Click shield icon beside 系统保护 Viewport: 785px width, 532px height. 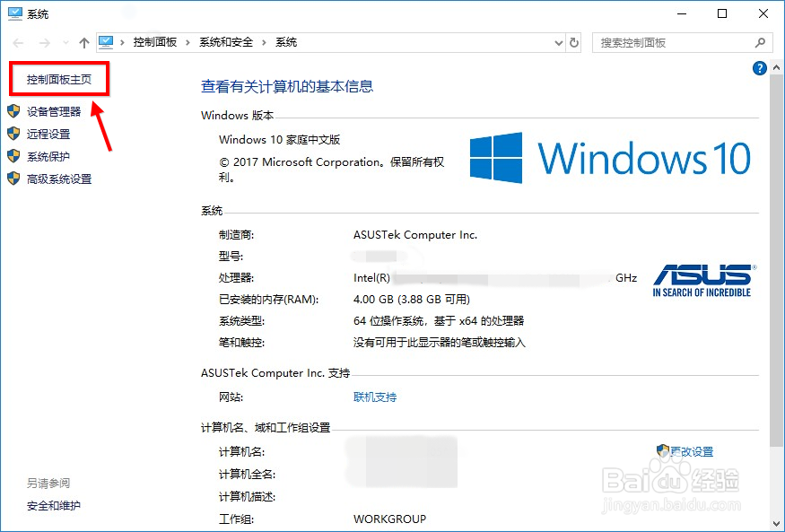point(13,156)
